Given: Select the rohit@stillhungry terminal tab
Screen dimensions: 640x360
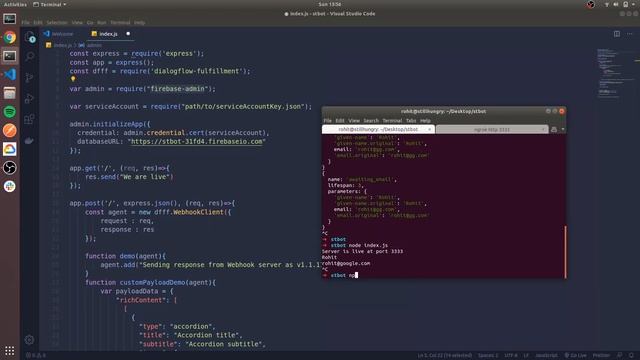Looking at the screenshot, I should [x=378, y=129].
